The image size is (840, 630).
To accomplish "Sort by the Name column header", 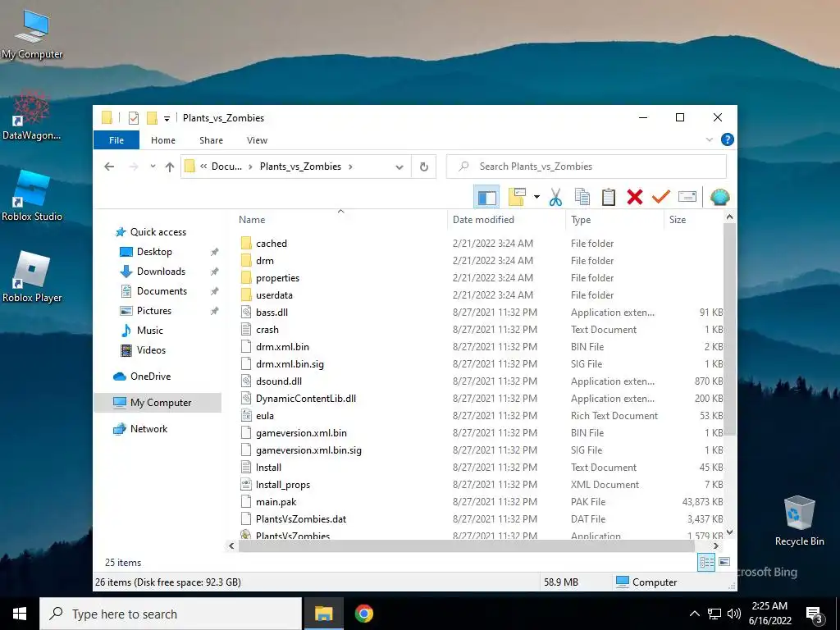I will (252, 220).
